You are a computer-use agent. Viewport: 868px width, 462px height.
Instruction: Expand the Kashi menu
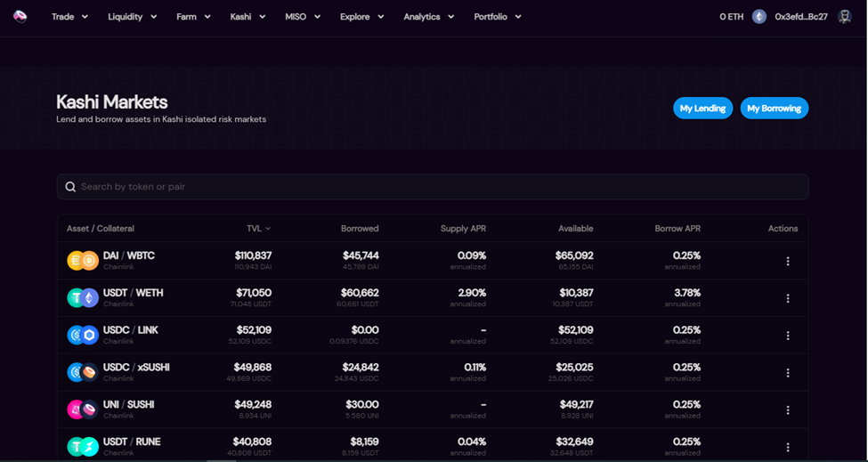(248, 17)
